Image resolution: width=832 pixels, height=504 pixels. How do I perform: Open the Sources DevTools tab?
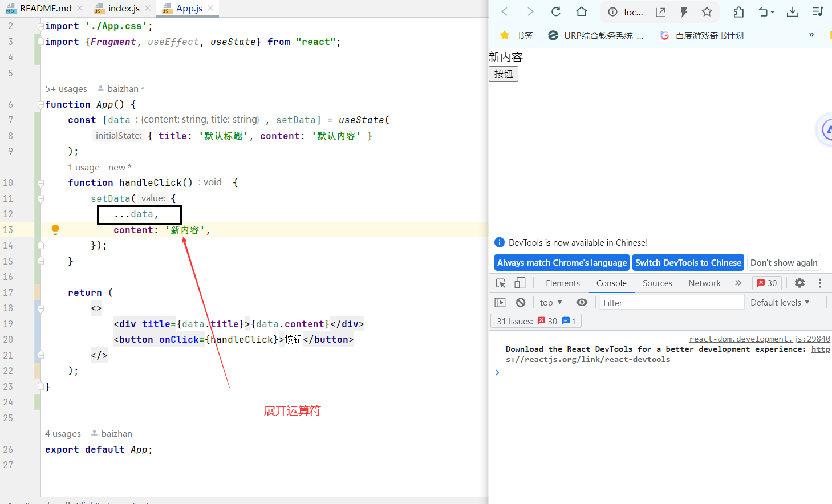click(x=658, y=283)
